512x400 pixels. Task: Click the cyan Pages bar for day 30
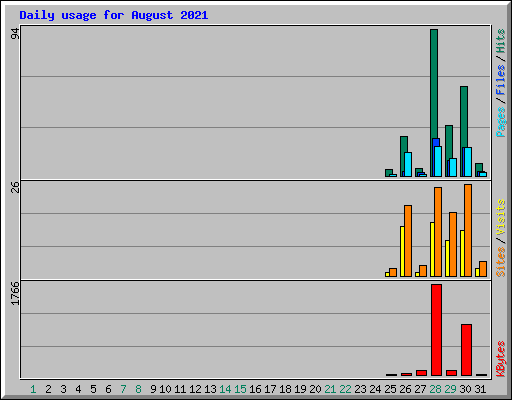(x=468, y=162)
